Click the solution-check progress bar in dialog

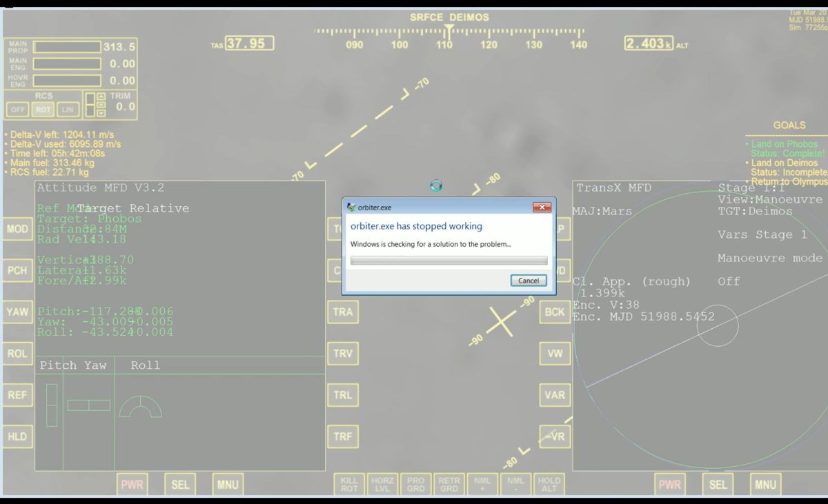point(448,261)
